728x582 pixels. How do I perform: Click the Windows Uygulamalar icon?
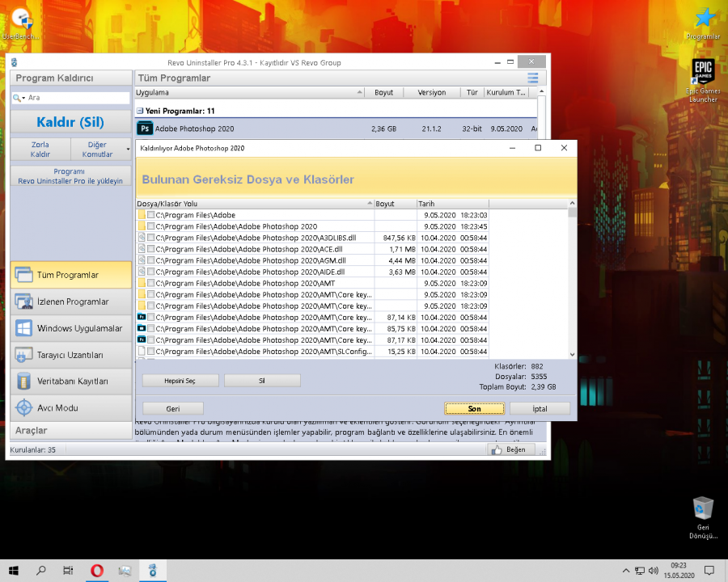pyautogui.click(x=23, y=328)
